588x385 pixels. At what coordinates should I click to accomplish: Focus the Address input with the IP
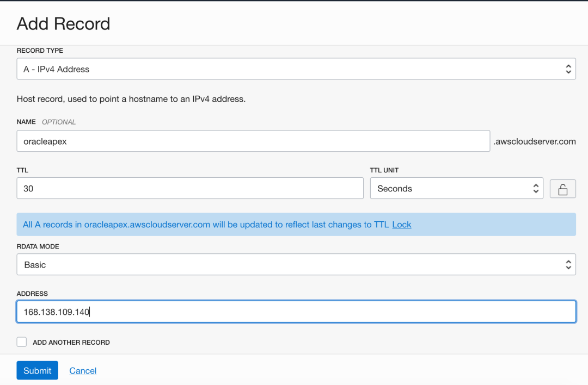point(296,312)
